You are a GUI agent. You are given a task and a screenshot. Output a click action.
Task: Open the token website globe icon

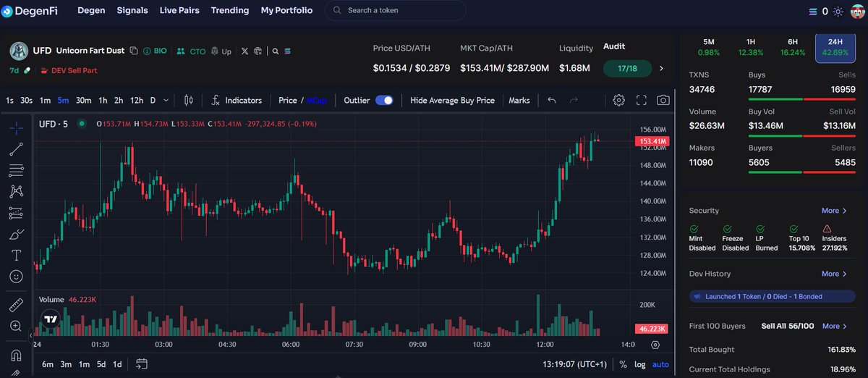tap(258, 51)
